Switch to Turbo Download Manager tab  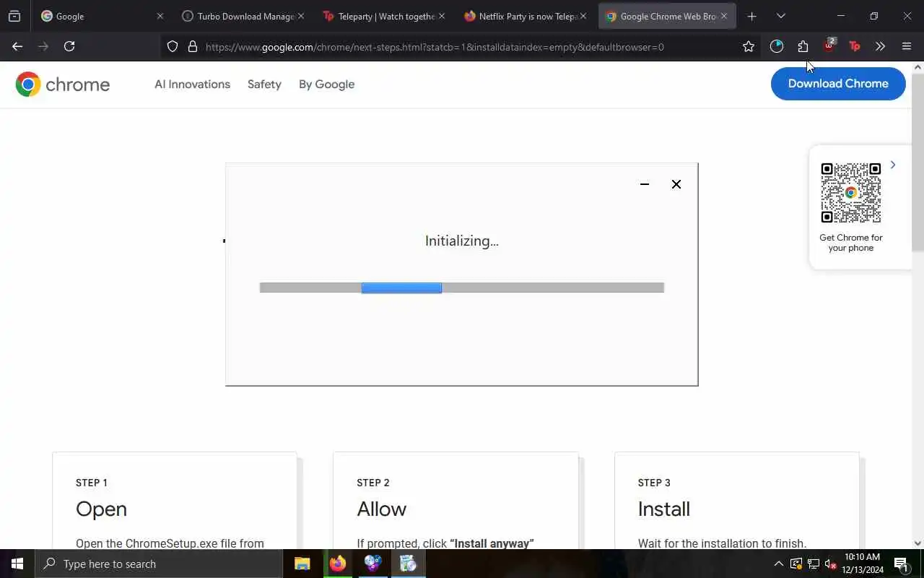(x=242, y=16)
